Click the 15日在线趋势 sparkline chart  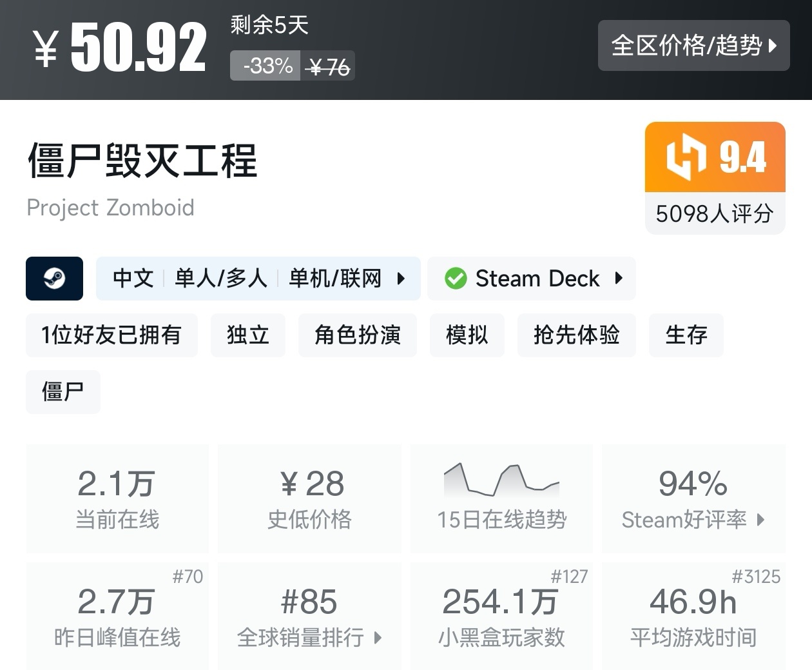[x=501, y=480]
